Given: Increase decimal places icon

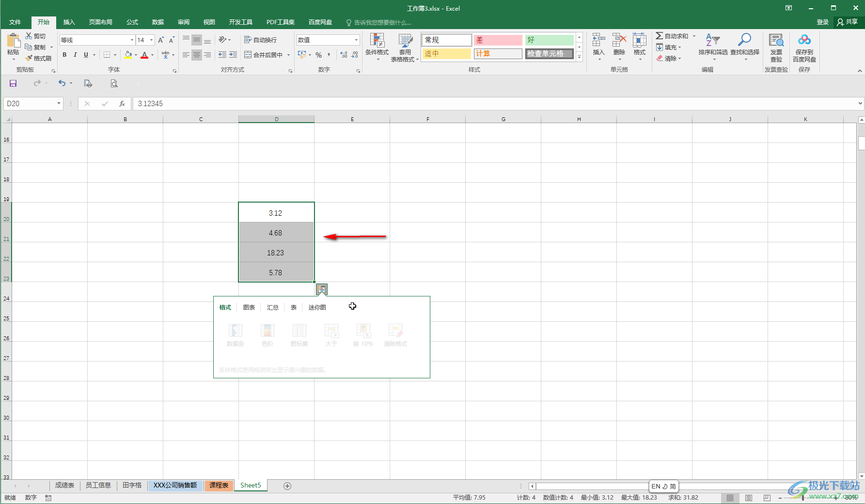Looking at the screenshot, I should pos(344,55).
